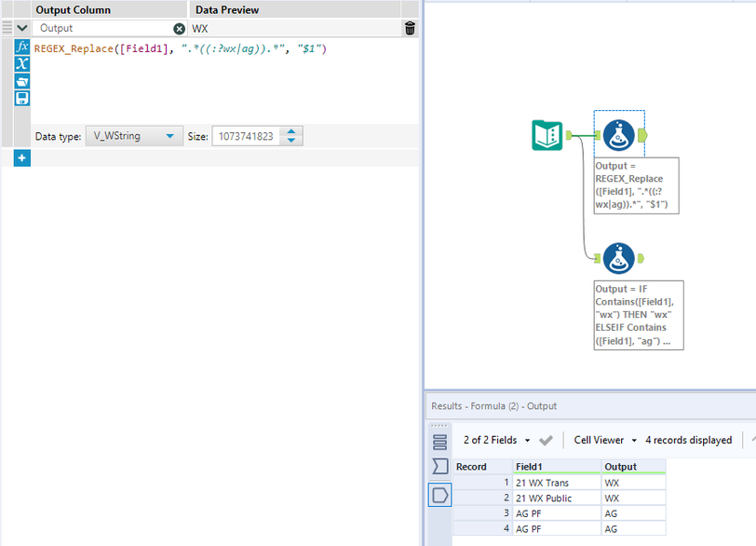Click the Output column header in Results
Image resolution: width=756 pixels, height=546 pixels.
coord(633,467)
